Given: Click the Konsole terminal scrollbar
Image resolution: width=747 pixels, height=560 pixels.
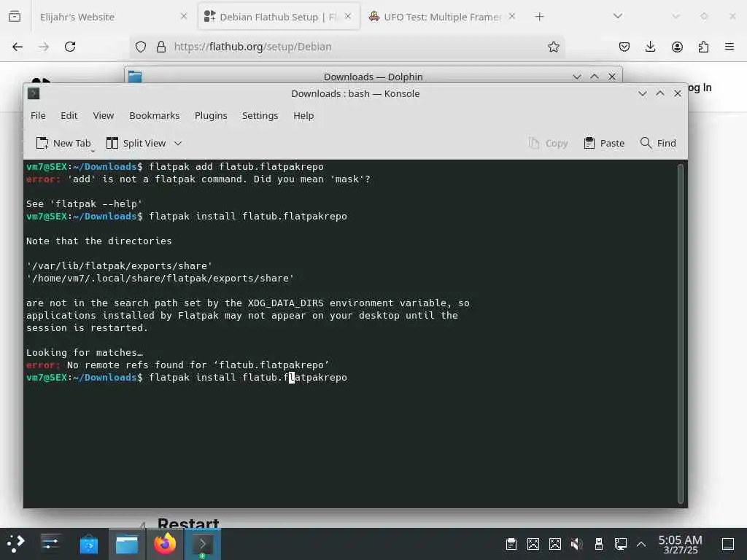Looking at the screenshot, I should pyautogui.click(x=681, y=333).
